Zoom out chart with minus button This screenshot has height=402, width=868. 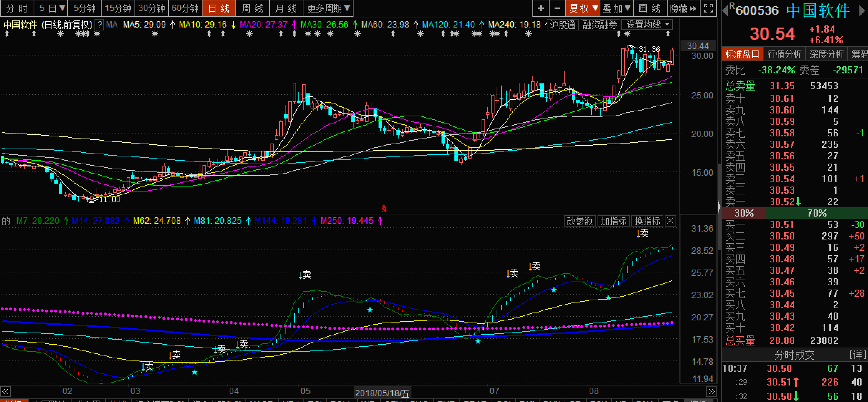click(x=557, y=8)
